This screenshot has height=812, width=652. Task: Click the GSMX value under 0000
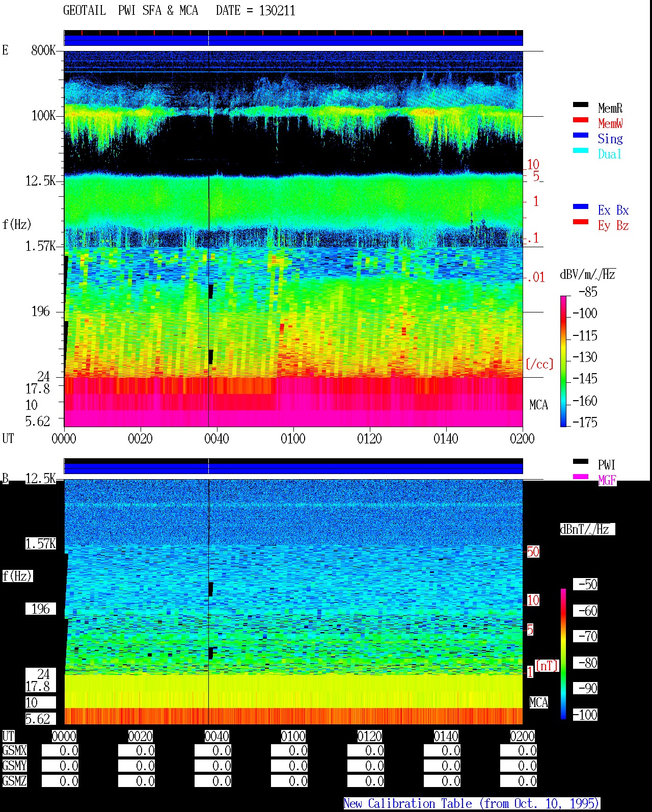[60, 751]
